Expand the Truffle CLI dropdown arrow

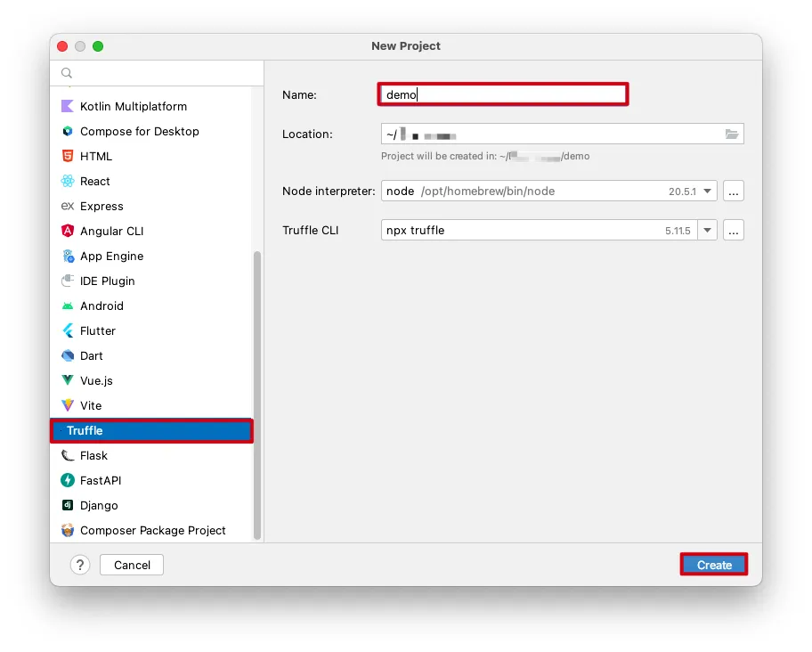tap(708, 230)
